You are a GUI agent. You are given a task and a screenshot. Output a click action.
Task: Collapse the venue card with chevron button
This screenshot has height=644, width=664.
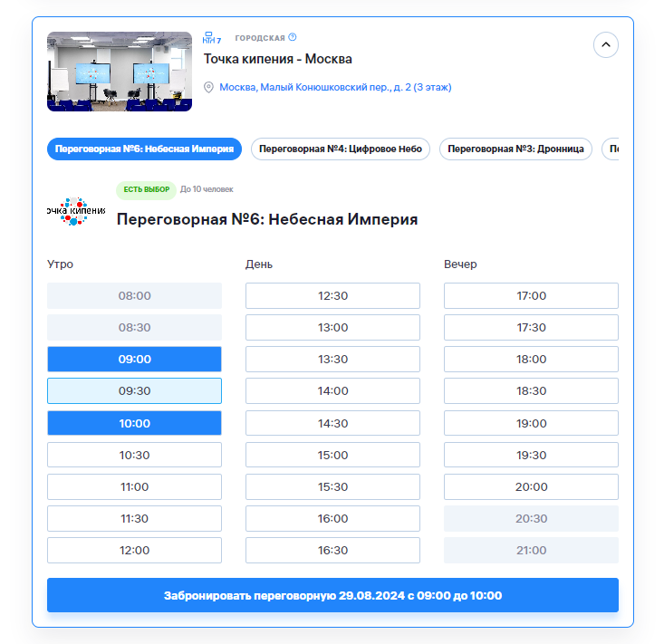click(x=606, y=43)
